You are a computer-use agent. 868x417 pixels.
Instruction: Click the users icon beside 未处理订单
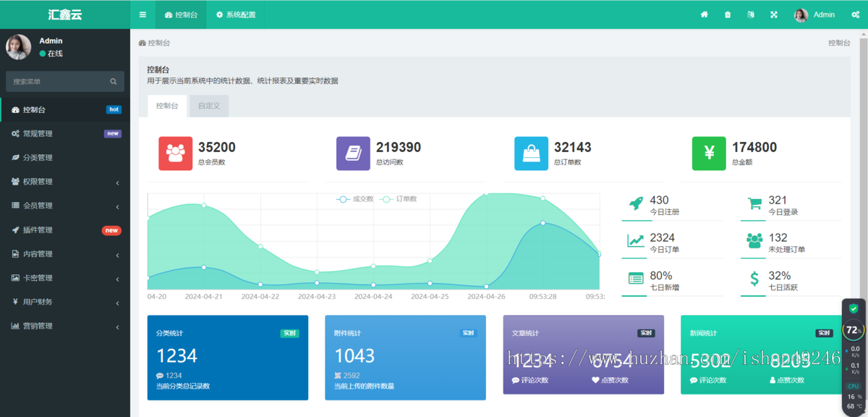click(x=754, y=241)
